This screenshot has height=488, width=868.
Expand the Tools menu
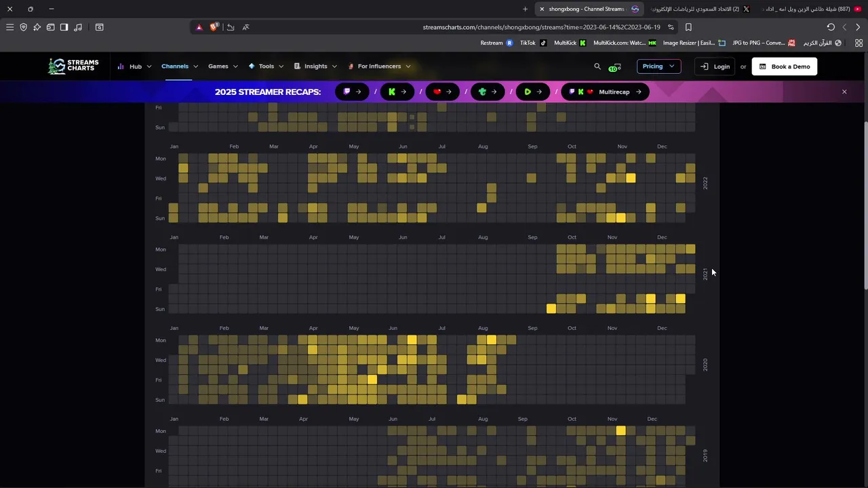pyautogui.click(x=266, y=66)
